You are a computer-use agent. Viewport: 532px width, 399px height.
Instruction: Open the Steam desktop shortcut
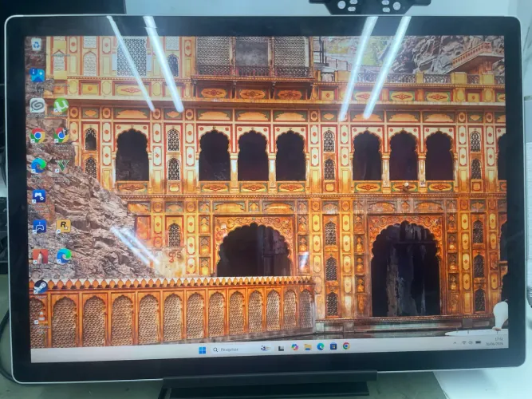click(x=40, y=286)
